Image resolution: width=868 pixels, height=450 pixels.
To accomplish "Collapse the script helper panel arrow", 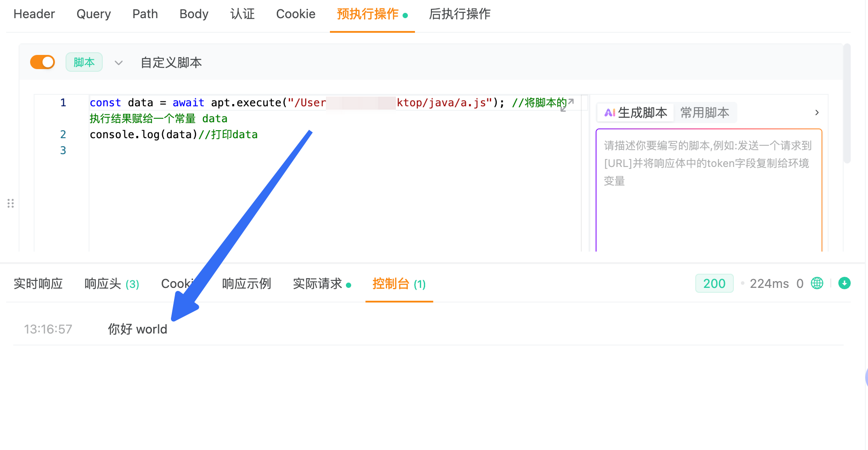I will coord(817,112).
